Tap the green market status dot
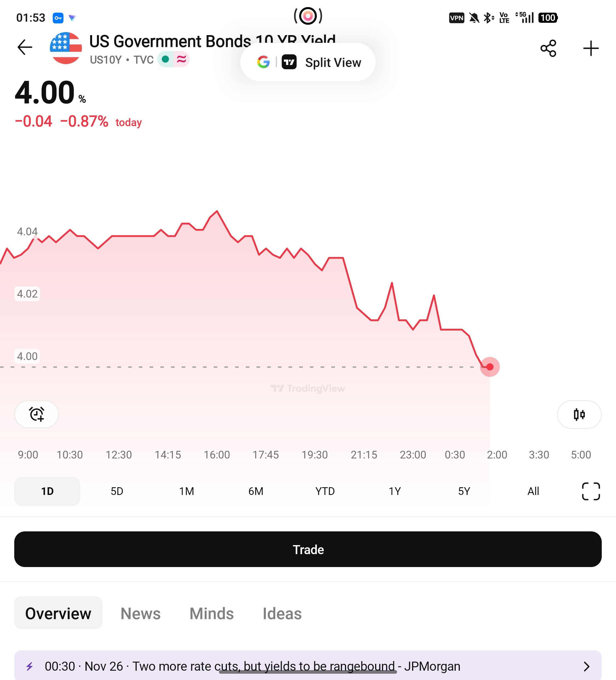Screen dimensions: 616x680 pos(165,59)
